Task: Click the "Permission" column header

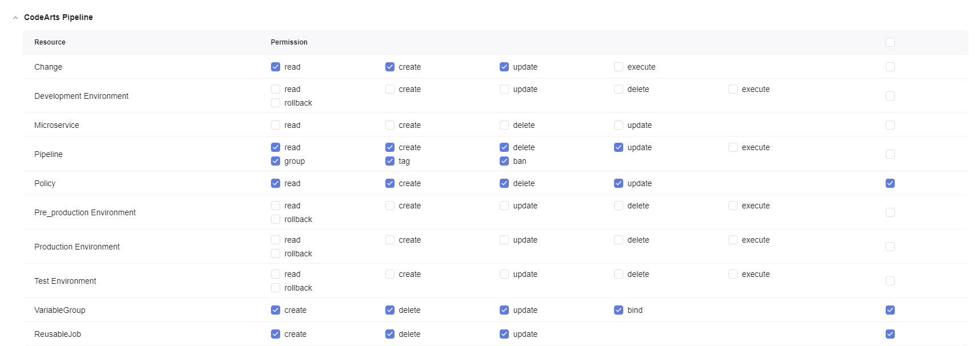Action: tap(289, 42)
